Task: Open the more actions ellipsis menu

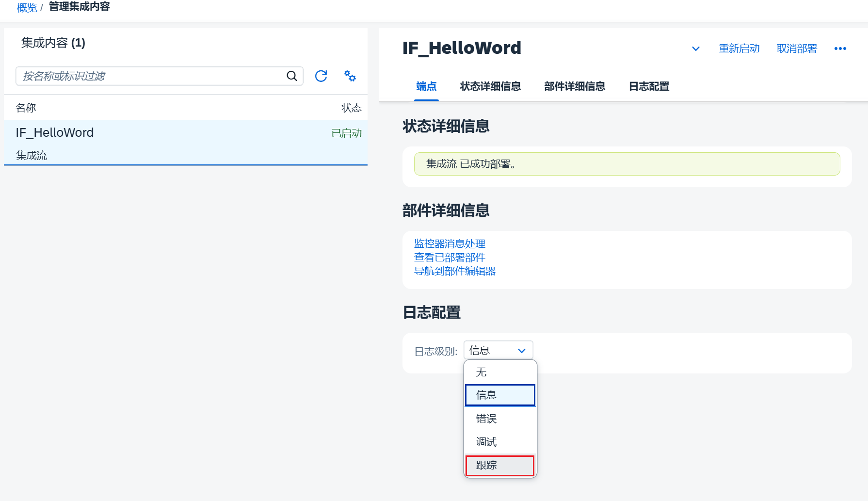Action: [x=840, y=48]
